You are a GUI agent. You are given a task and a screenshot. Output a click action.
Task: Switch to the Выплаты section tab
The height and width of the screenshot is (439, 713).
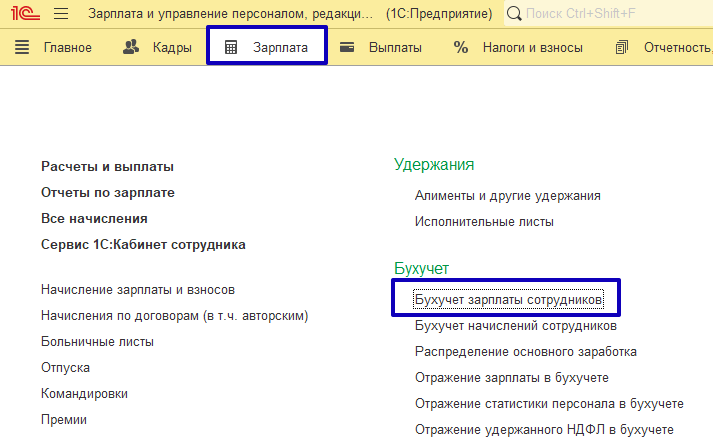pyautogui.click(x=394, y=47)
